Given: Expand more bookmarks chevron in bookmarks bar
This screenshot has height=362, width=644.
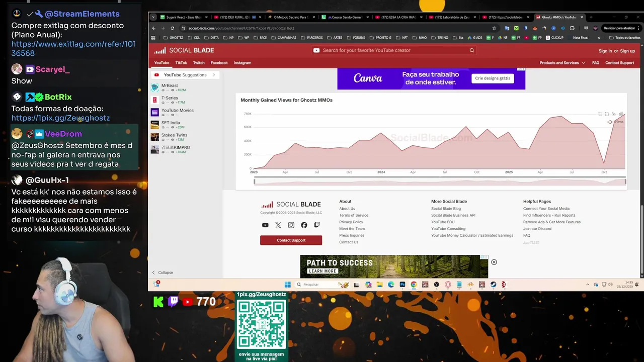Looking at the screenshot, I should pyautogui.click(x=599, y=38).
